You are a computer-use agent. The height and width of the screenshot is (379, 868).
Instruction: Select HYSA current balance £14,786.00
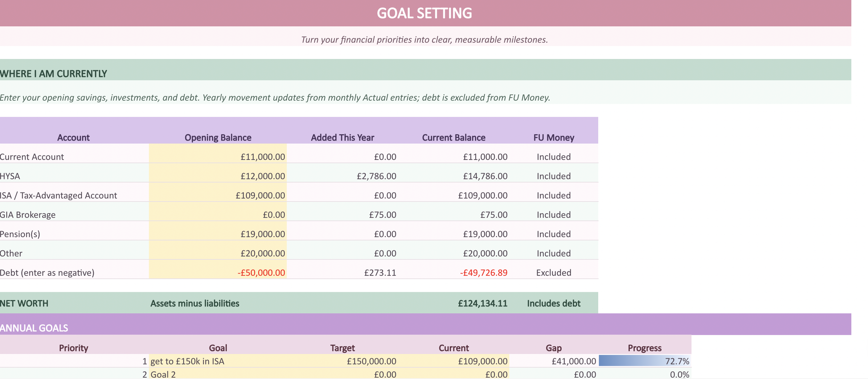coord(453,173)
